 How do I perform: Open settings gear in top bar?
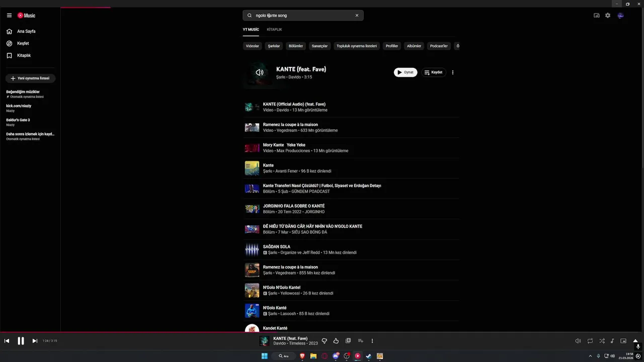point(608,16)
